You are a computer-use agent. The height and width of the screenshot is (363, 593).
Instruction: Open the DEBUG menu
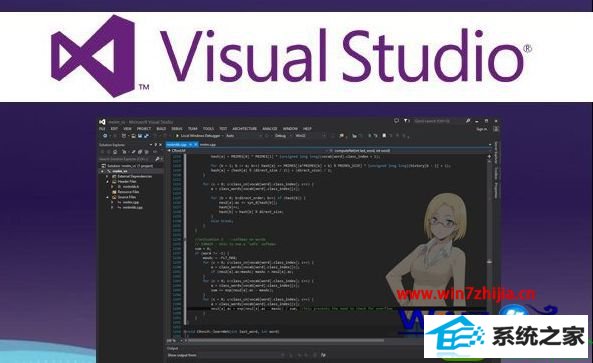(177, 129)
